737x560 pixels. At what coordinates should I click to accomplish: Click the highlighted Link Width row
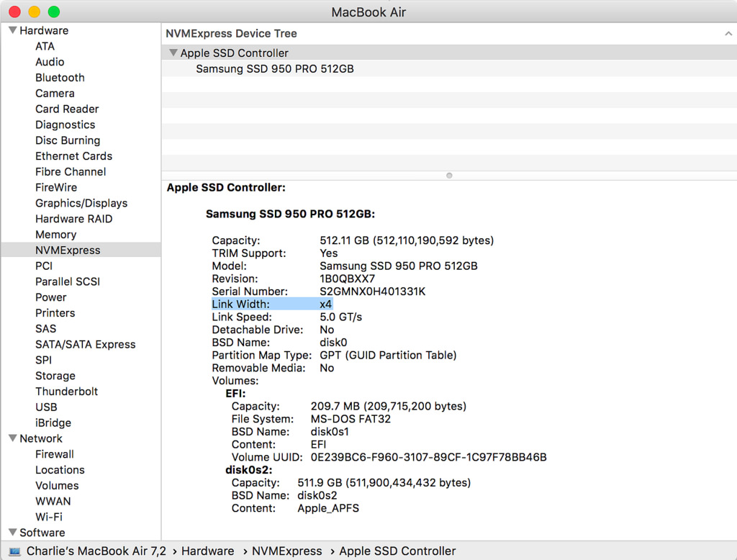click(272, 304)
